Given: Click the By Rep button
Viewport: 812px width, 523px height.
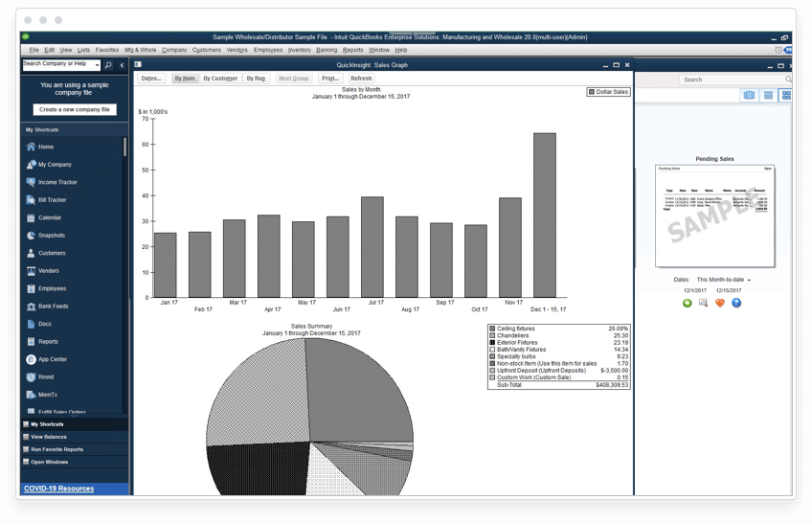Looking at the screenshot, I should 256,79.
